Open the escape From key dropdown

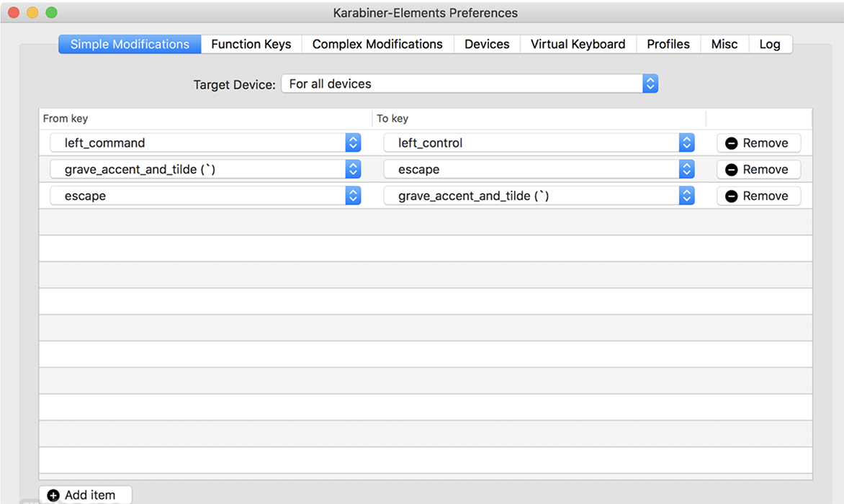(x=206, y=196)
